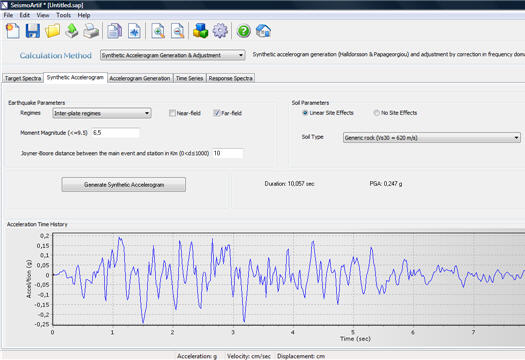Open settings with the gear icon
The image size is (525, 360).
click(x=220, y=31)
